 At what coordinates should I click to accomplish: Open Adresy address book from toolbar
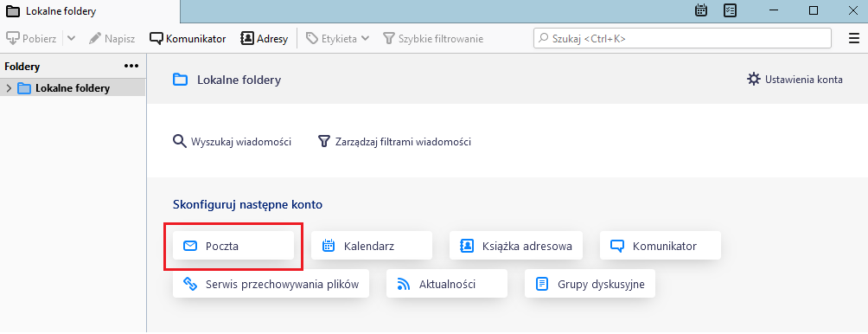point(264,39)
